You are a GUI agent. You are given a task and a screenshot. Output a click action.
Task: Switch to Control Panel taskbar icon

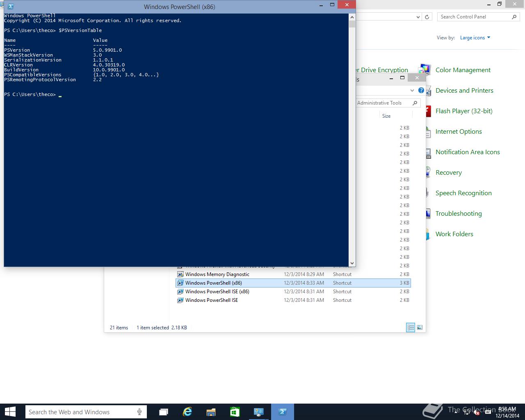click(259, 412)
